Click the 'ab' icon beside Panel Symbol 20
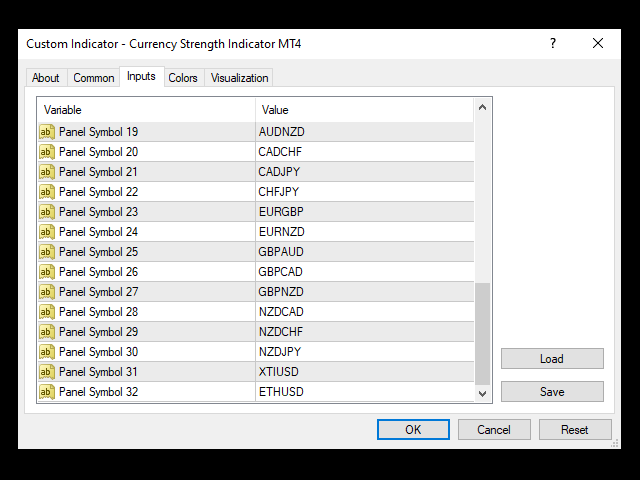 (47, 152)
